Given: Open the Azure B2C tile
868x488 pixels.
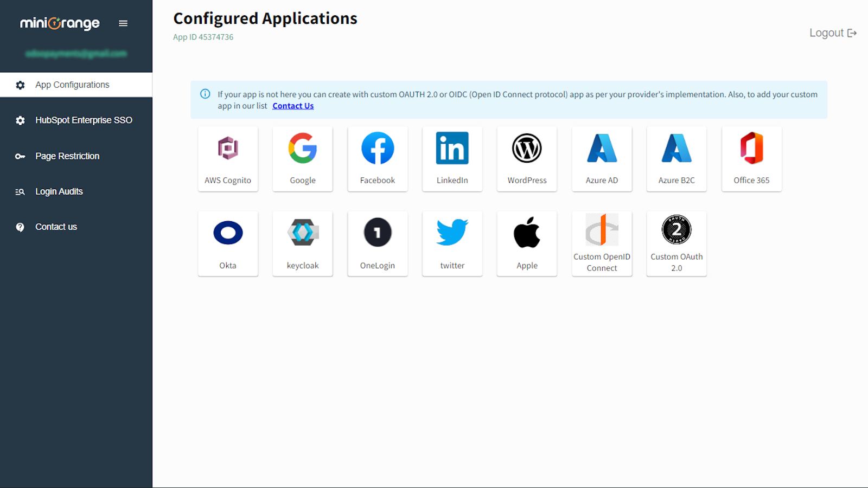Looking at the screenshot, I should click(x=676, y=159).
